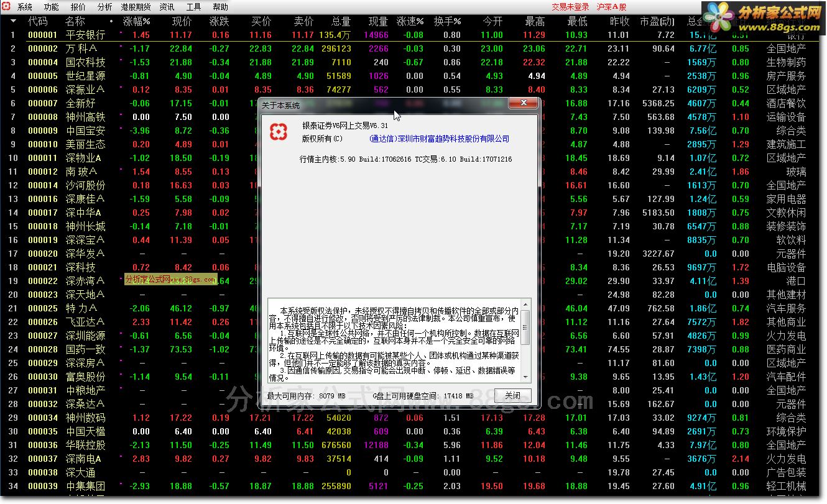Sort by the 总量 column header

341,21
